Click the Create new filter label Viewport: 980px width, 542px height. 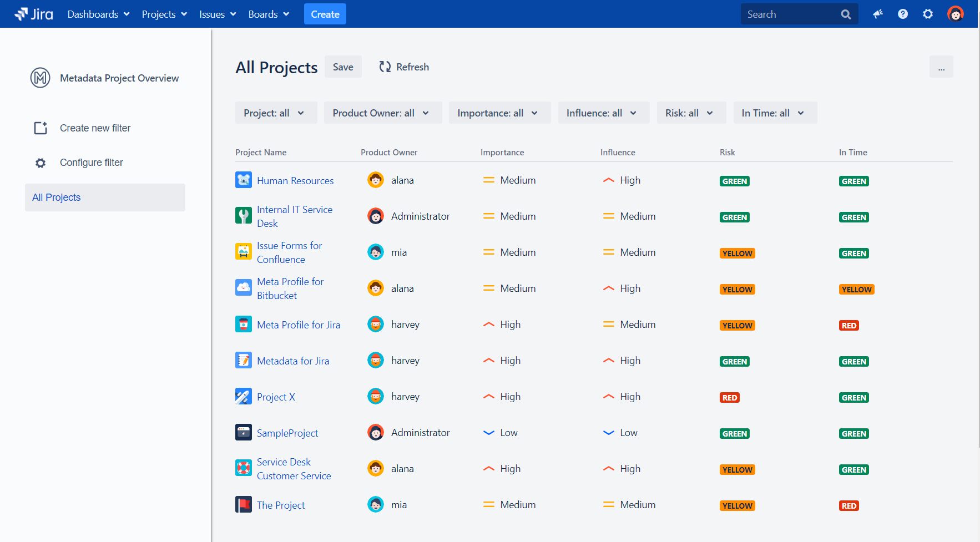(95, 128)
